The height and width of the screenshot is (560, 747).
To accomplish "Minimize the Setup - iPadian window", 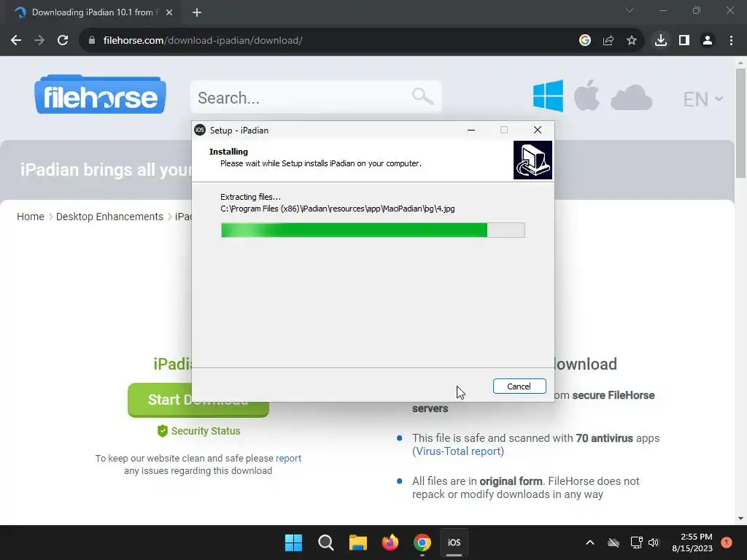I will coord(471,130).
